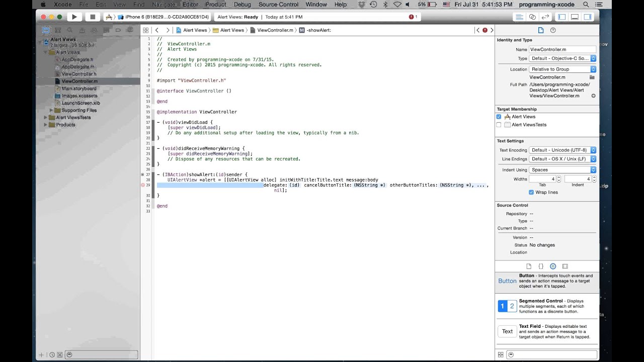Open the Source Control menu

pyautogui.click(x=278, y=5)
